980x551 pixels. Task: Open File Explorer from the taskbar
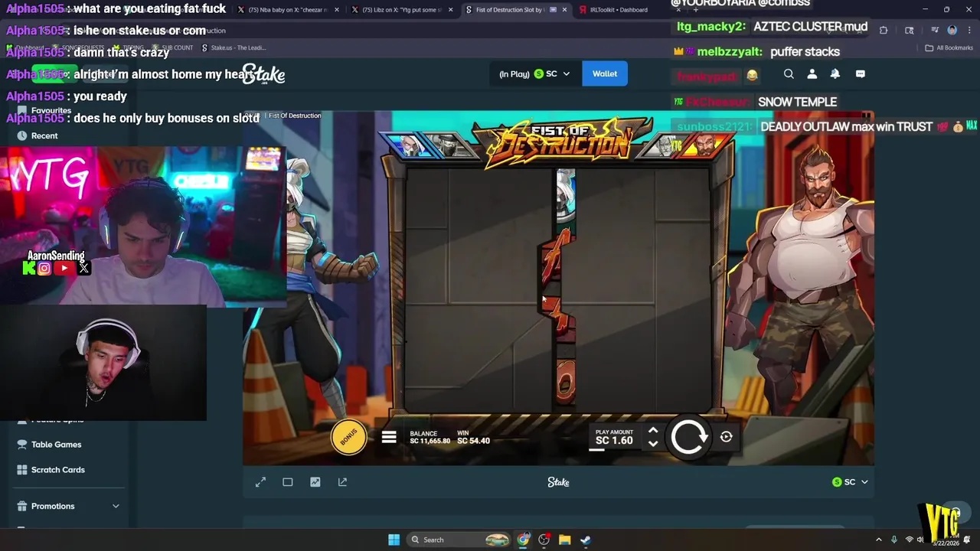pyautogui.click(x=564, y=540)
